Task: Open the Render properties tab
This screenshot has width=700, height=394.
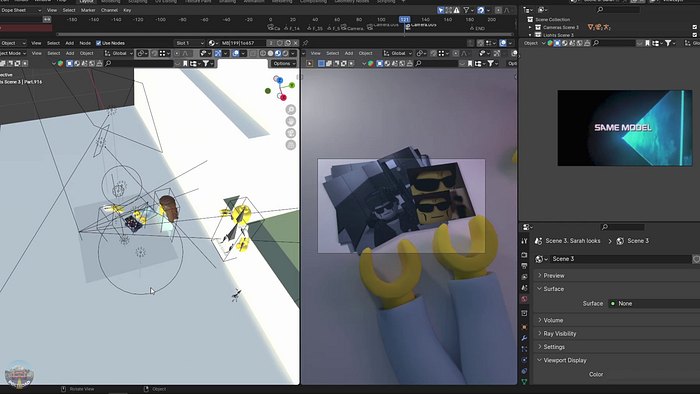Action: (524, 255)
